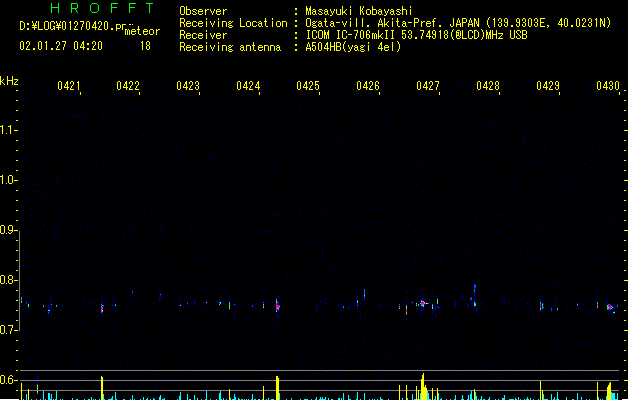Click the ICOM IC-706mkII receiver description
629x400 pixels.
(416, 35)
